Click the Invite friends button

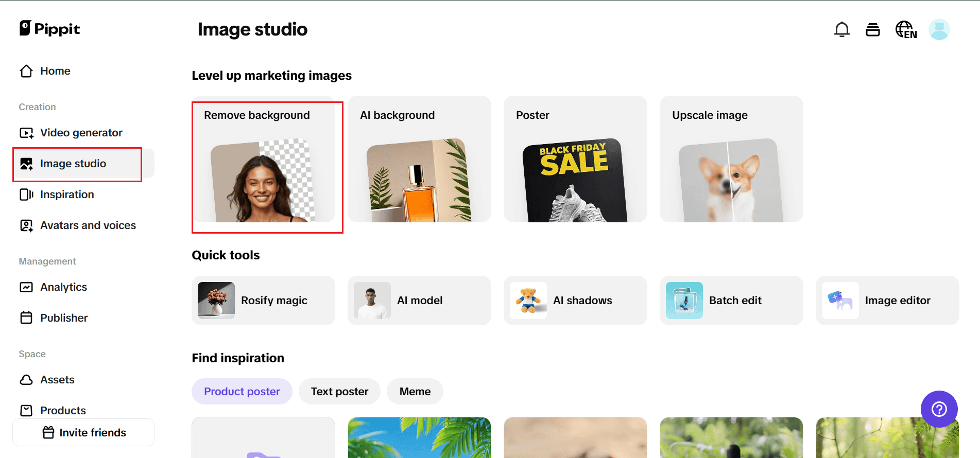coord(83,432)
